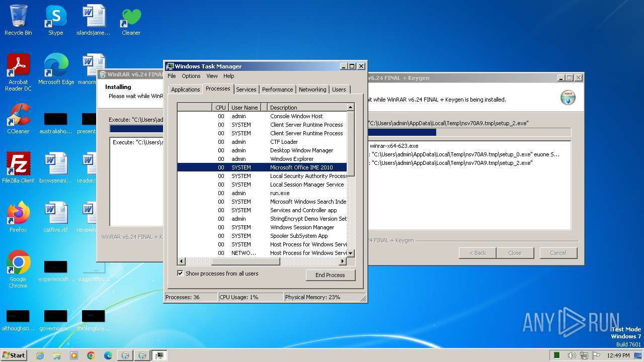Open the browsemini Word document icon
Image resolution: width=644 pixels, height=362 pixels.
pos(56,168)
